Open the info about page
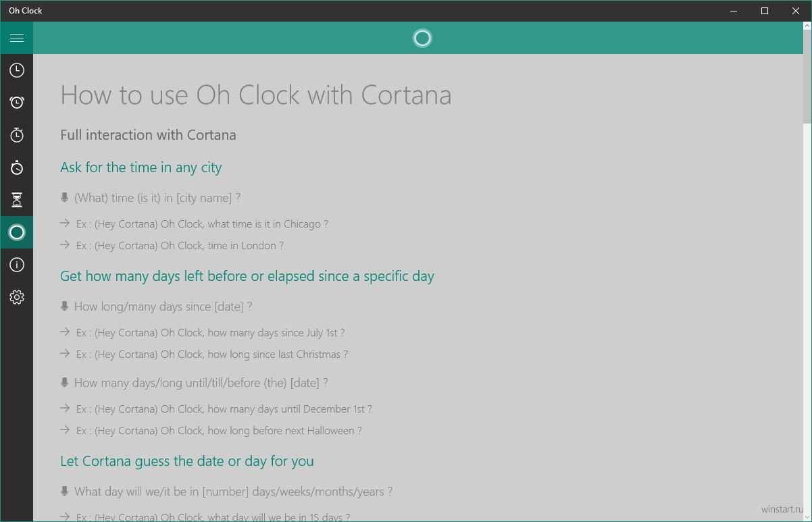The height and width of the screenshot is (522, 812). [x=17, y=265]
